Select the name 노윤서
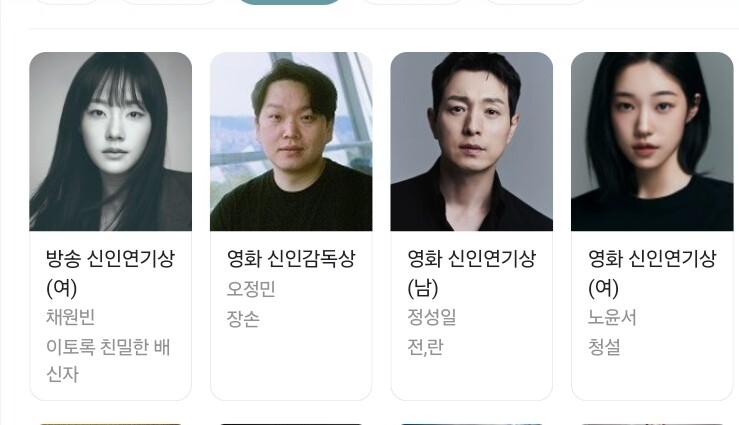The width and height of the screenshot is (739, 425). (612, 317)
